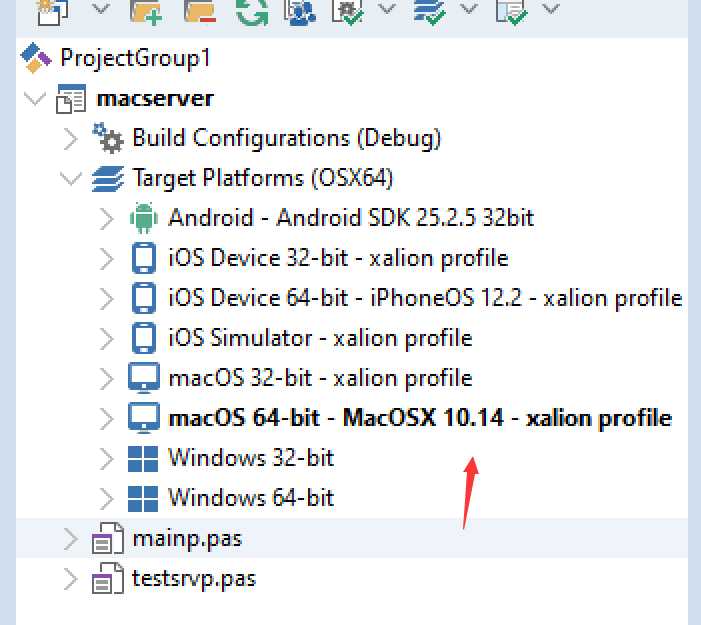This screenshot has height=625, width=701.
Task: Select the testsrvp.pas file
Action: pyautogui.click(x=193, y=579)
